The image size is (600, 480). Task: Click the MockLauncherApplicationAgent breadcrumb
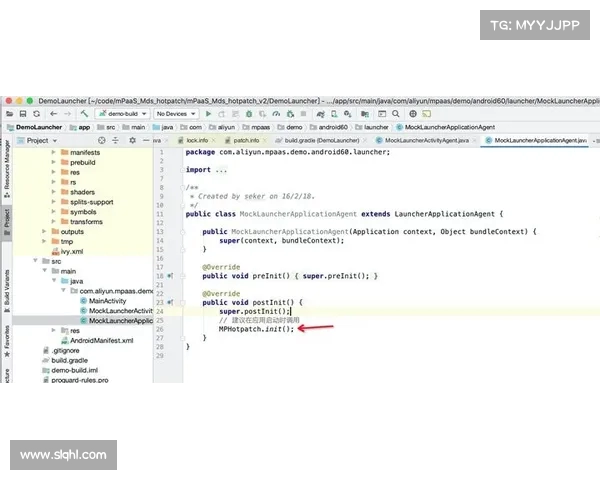point(446,127)
